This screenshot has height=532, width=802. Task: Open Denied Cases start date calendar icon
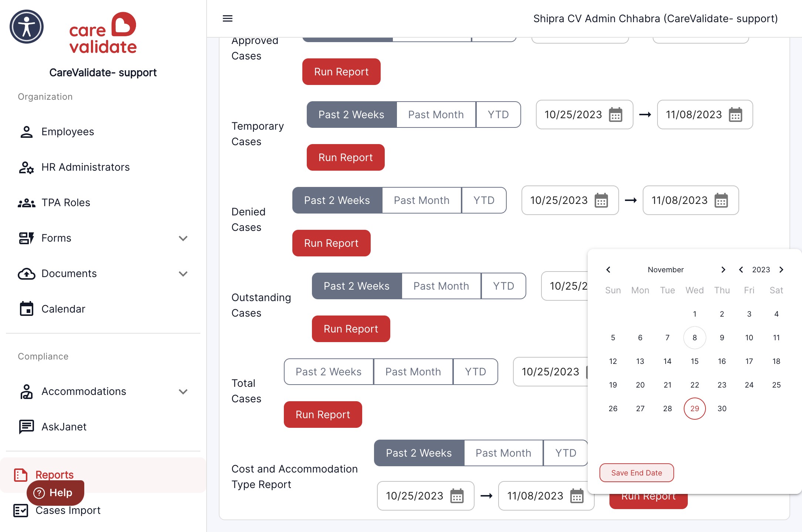click(601, 201)
